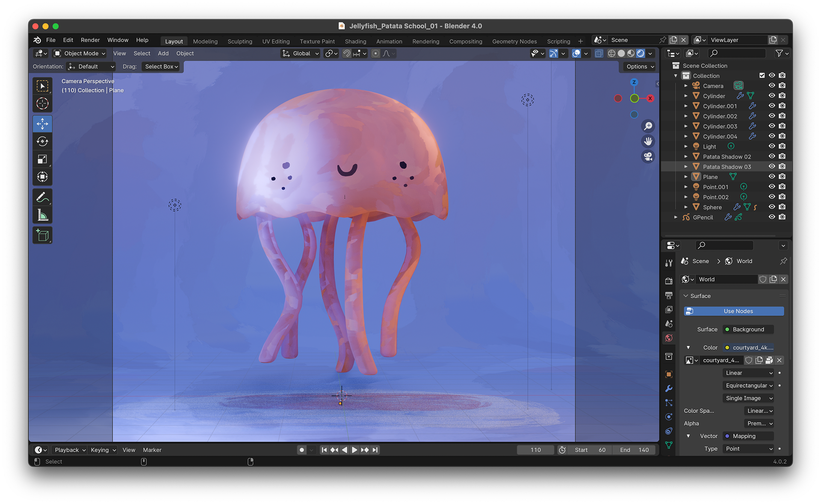
Task: Click the End frame field showing 140
Action: [634, 450]
